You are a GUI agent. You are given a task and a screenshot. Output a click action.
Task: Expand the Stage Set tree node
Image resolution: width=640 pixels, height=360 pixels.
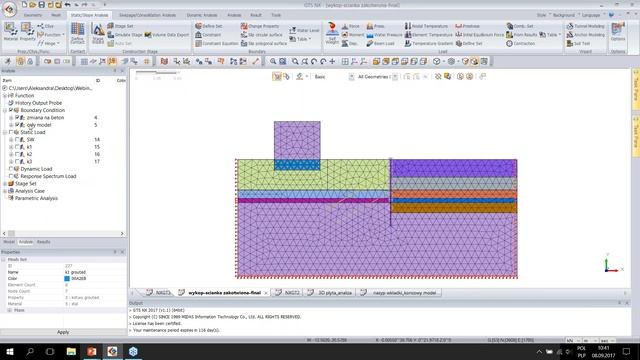click(x=5, y=184)
